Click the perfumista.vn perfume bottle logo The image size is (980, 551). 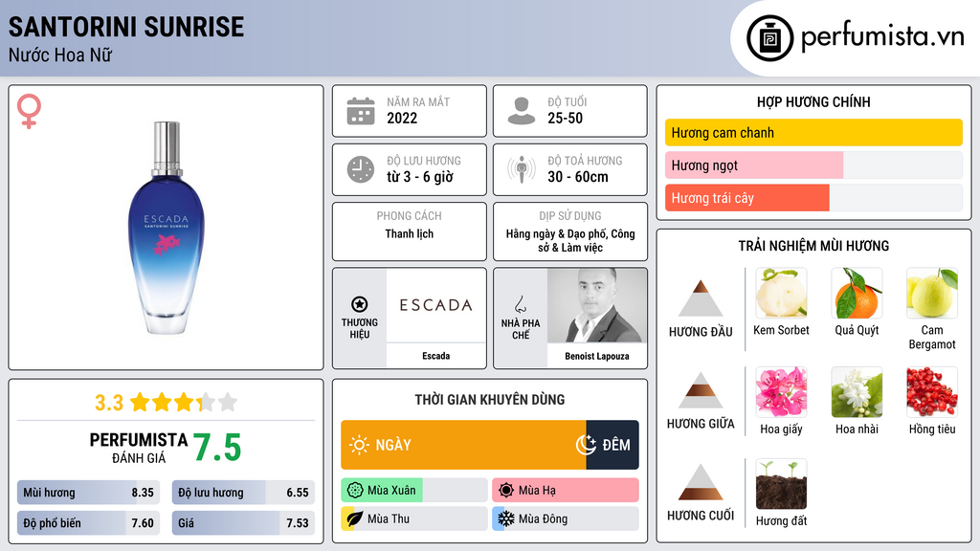[x=769, y=38]
